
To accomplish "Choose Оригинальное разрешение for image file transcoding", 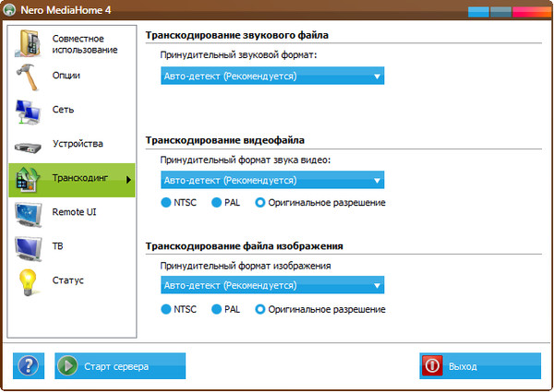I will click(x=260, y=310).
